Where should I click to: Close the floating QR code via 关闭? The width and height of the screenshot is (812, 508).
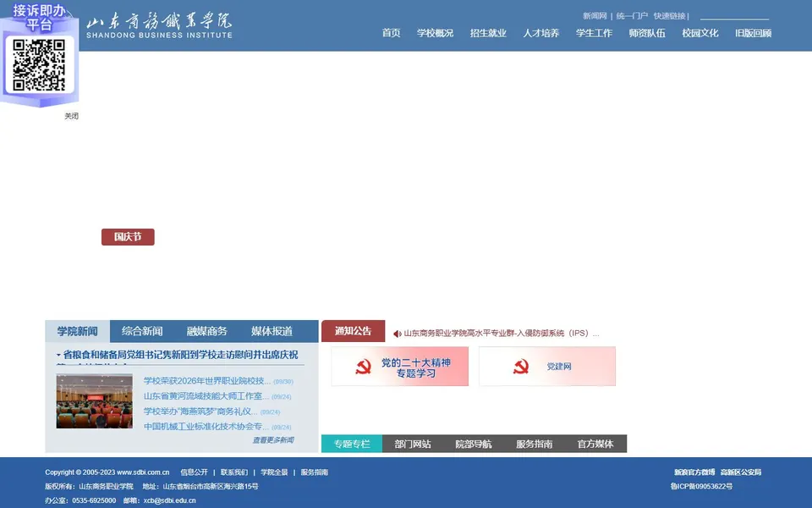pos(71,116)
